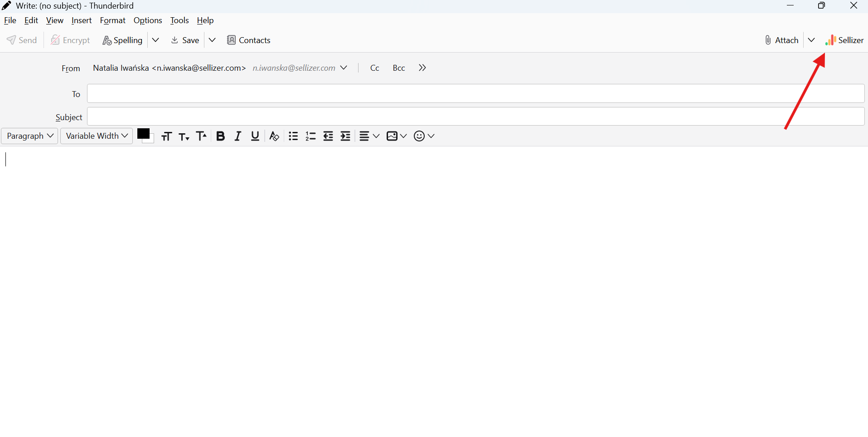Open the Paragraph style dropdown
The image size is (868, 437).
pos(30,136)
